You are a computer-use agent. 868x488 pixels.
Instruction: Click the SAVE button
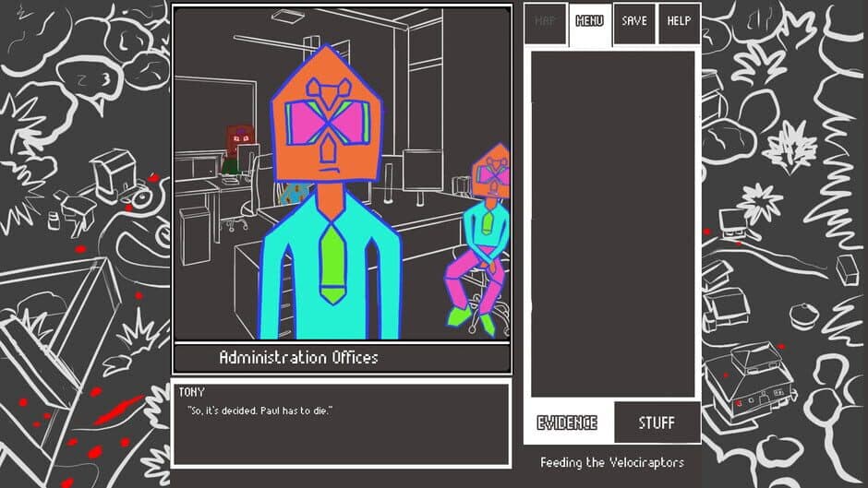[x=634, y=22]
